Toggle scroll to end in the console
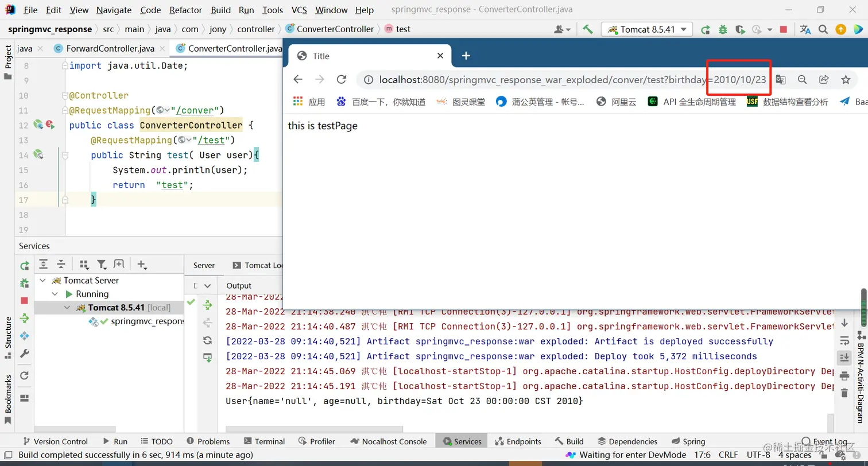 click(x=844, y=358)
